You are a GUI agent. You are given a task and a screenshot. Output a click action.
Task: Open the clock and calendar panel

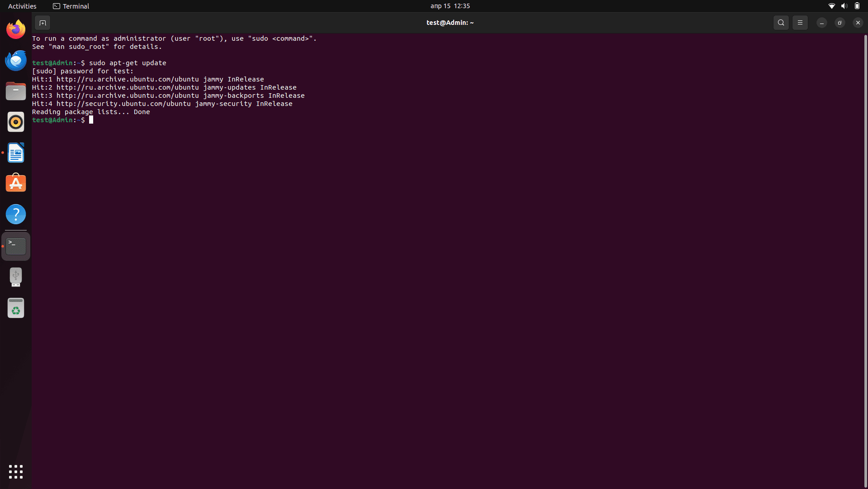point(450,6)
